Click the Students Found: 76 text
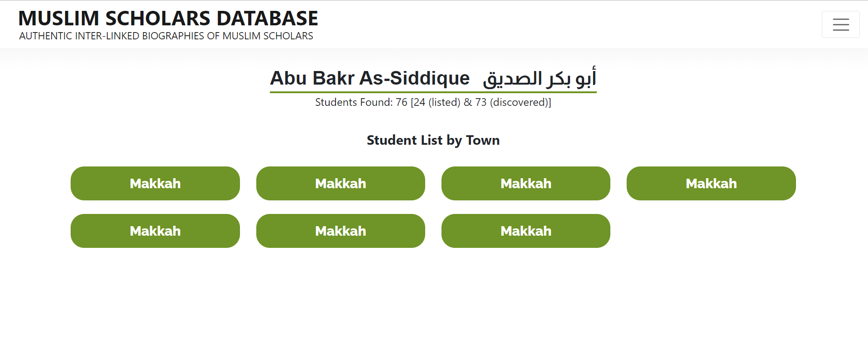Image resolution: width=868 pixels, height=351 pixels. pos(361,102)
